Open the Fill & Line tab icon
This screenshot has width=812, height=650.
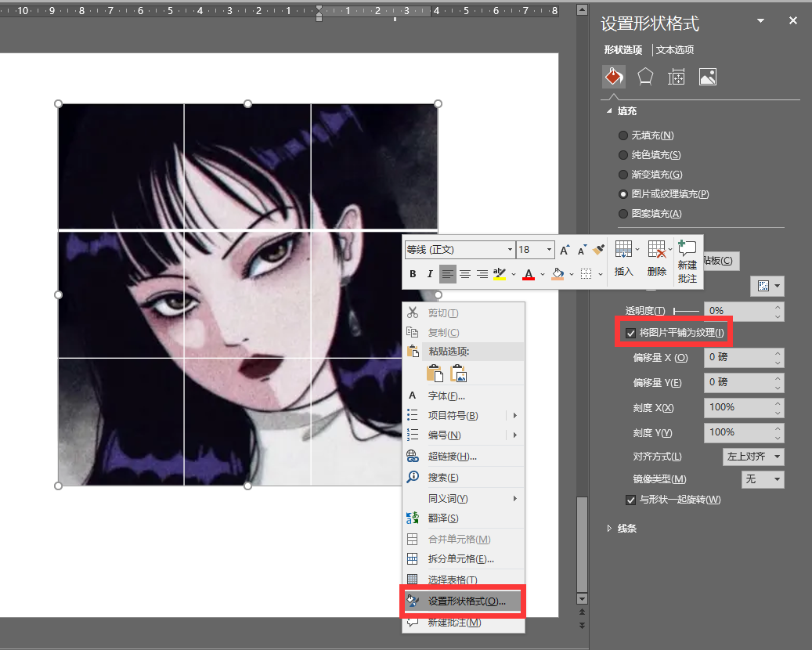pyautogui.click(x=614, y=77)
